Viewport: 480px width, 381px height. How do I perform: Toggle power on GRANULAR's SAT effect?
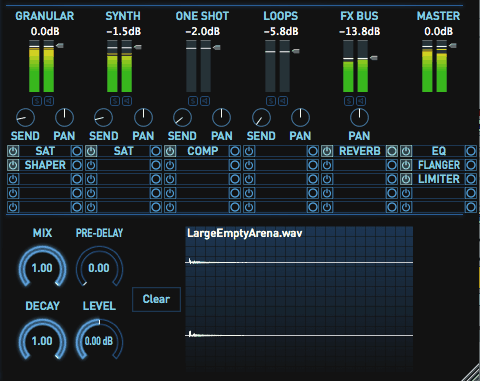tap(13, 151)
